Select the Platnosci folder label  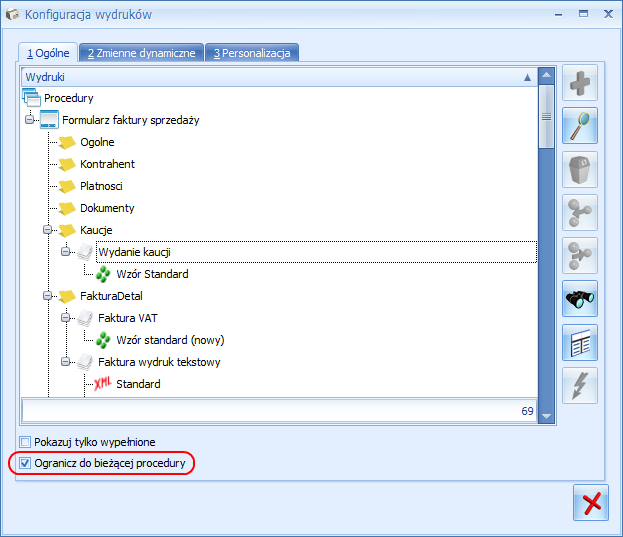tap(101, 186)
